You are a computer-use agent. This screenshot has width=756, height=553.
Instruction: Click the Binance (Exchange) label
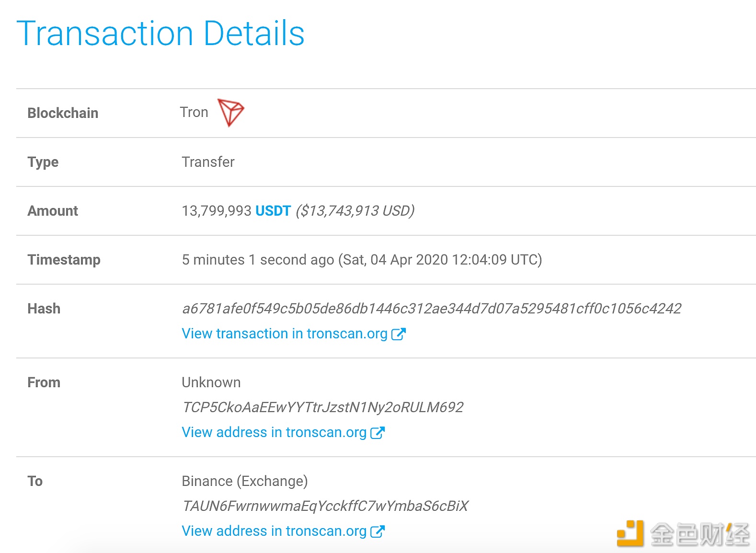(245, 481)
